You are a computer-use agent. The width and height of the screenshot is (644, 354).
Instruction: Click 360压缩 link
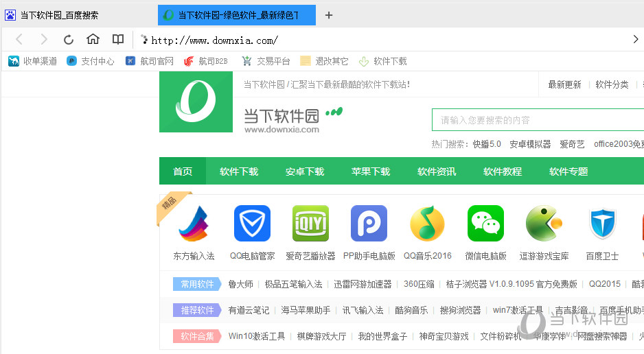(419, 284)
